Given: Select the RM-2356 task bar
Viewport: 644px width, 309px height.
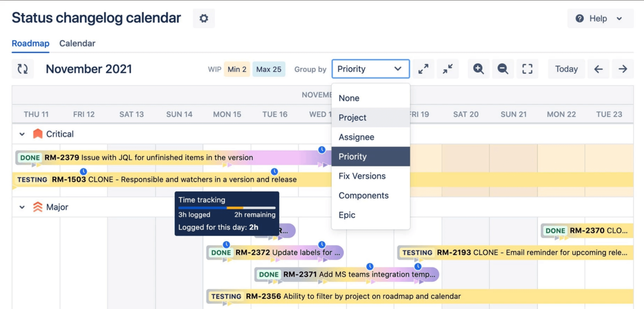Looking at the screenshot, I should click(x=335, y=296).
